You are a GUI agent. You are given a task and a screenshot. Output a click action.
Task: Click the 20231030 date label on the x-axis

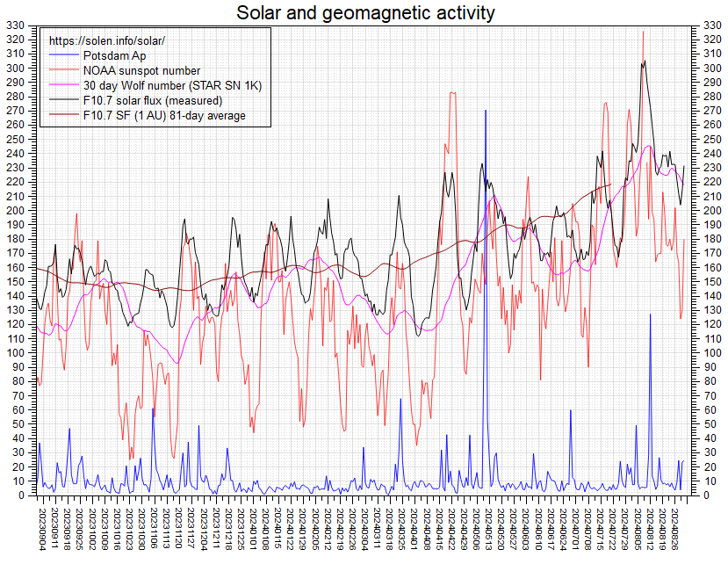(x=141, y=530)
